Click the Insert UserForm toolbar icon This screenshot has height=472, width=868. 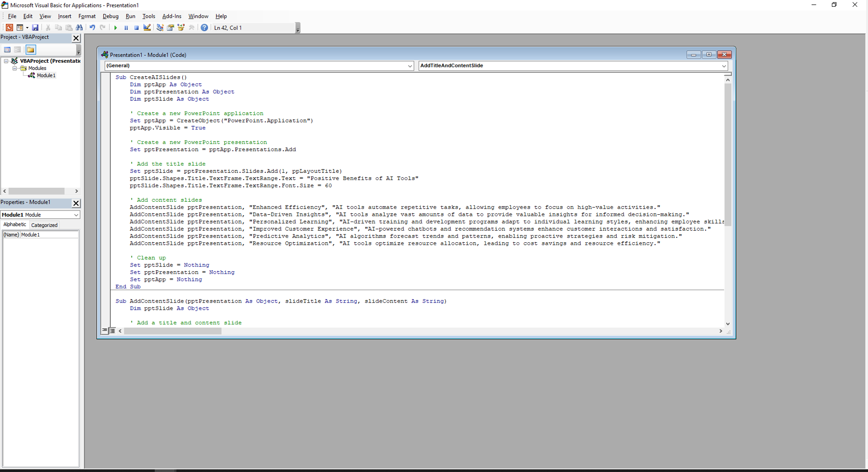click(x=20, y=28)
